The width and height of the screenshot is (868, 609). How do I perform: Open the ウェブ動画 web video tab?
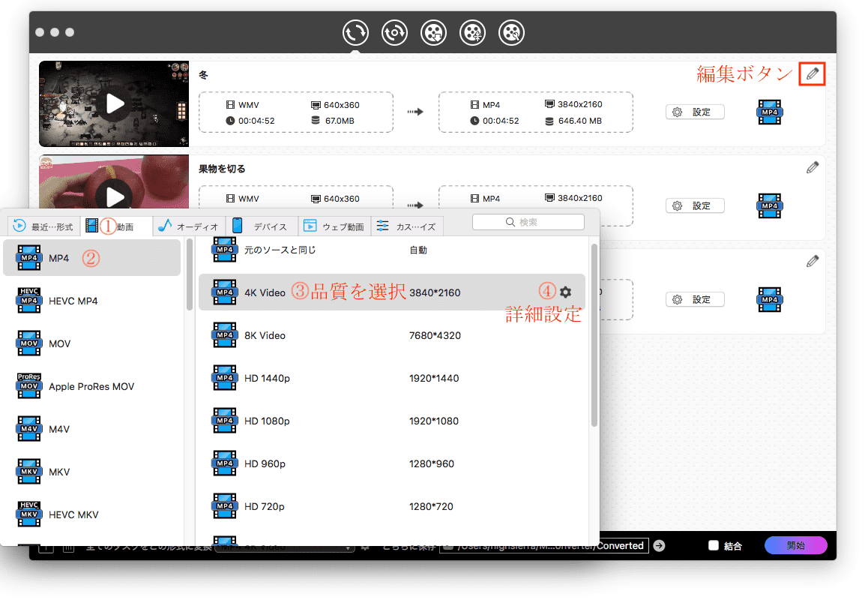click(334, 226)
